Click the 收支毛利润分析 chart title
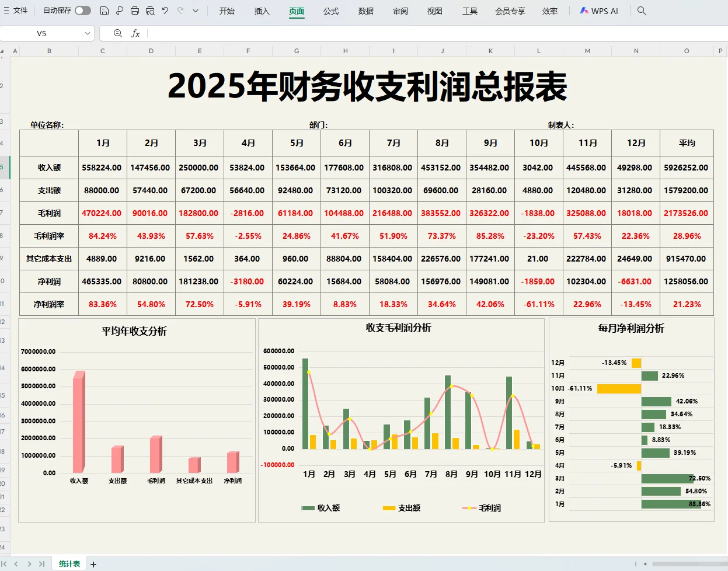Viewport: 728px width, 571px height. point(398,328)
